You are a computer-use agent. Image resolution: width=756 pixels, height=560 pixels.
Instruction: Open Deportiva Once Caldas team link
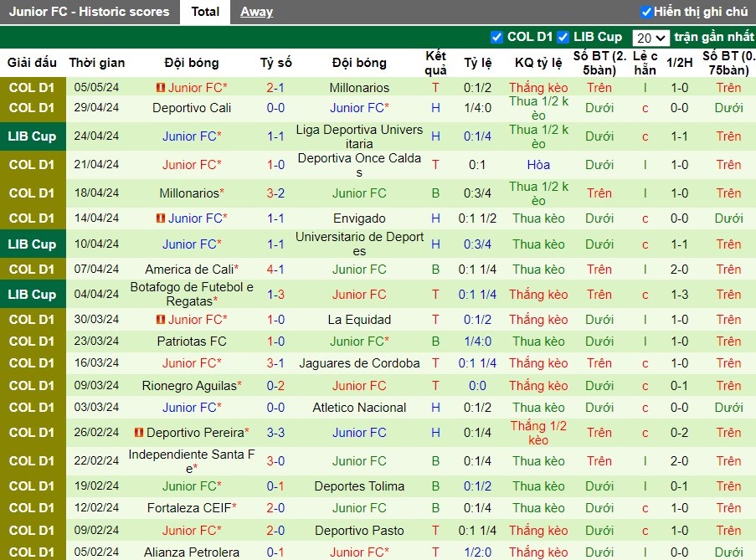tap(359, 165)
